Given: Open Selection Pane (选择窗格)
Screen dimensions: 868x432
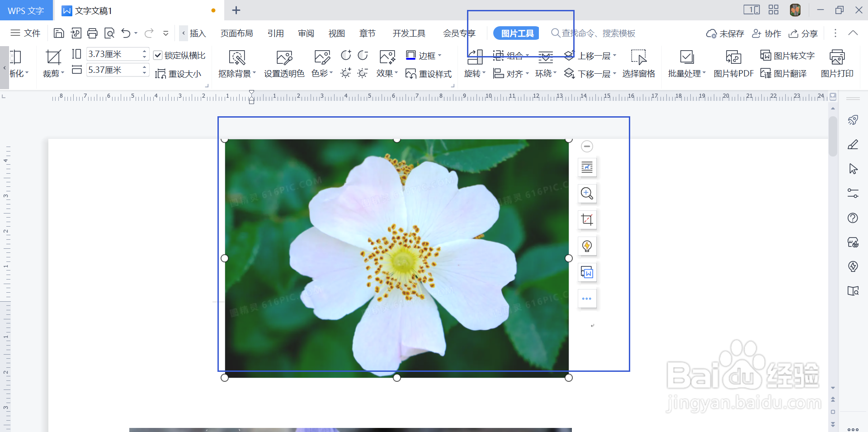Looking at the screenshot, I should (x=638, y=64).
